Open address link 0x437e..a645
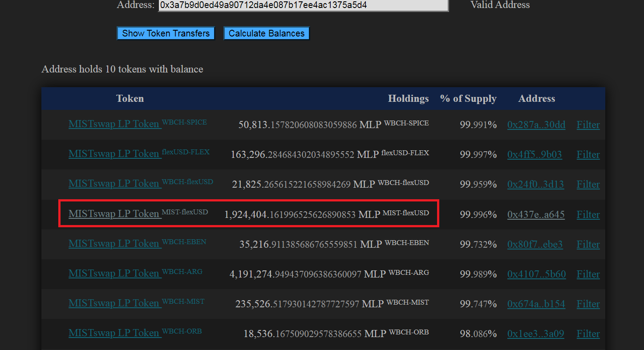Image resolution: width=644 pixels, height=350 pixels. (536, 214)
